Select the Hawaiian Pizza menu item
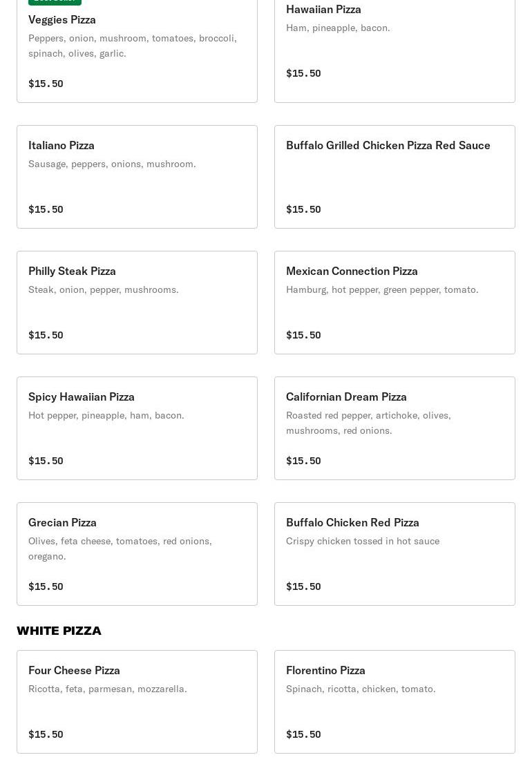 pos(395,49)
